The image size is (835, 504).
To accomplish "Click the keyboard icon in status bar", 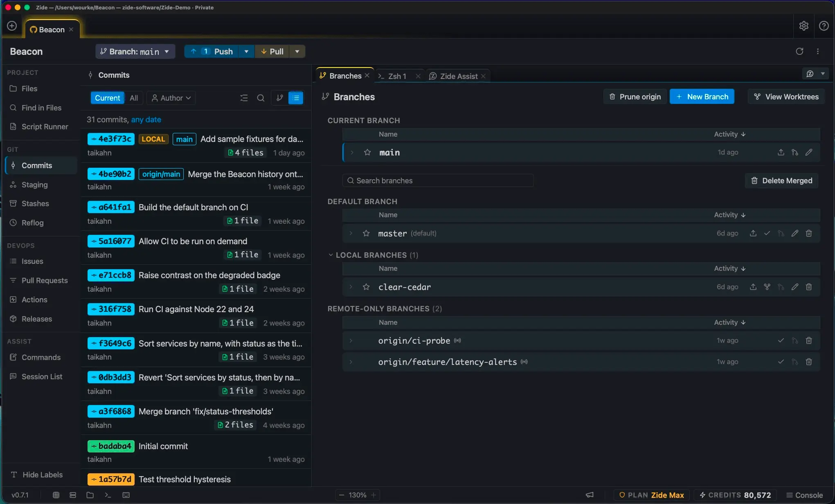I will click(126, 495).
